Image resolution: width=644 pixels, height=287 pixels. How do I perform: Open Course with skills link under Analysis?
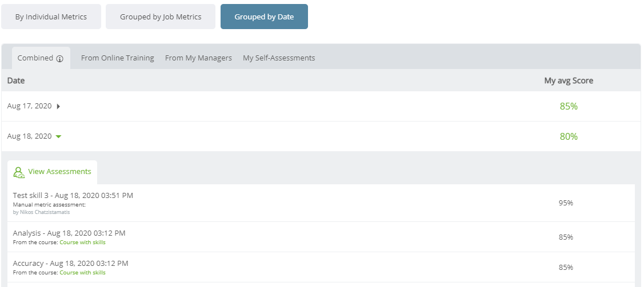[x=82, y=242]
